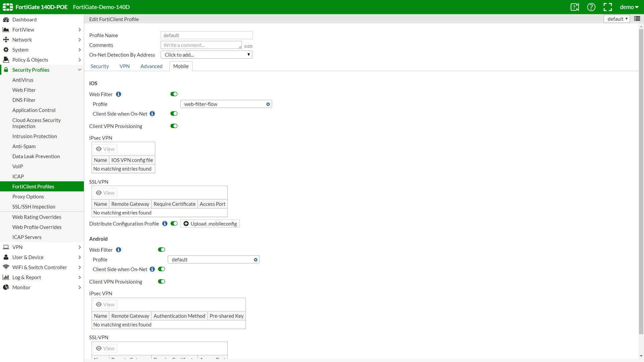Image resolution: width=644 pixels, height=362 pixels.
Task: Click info icon next to iOS Web Filter
Action: click(118, 94)
